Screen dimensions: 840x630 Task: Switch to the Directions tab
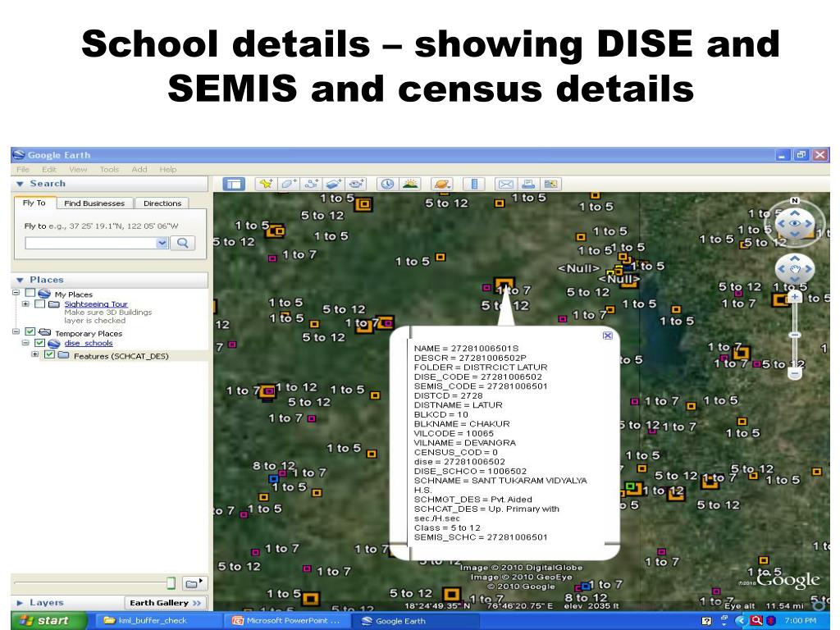(x=162, y=203)
